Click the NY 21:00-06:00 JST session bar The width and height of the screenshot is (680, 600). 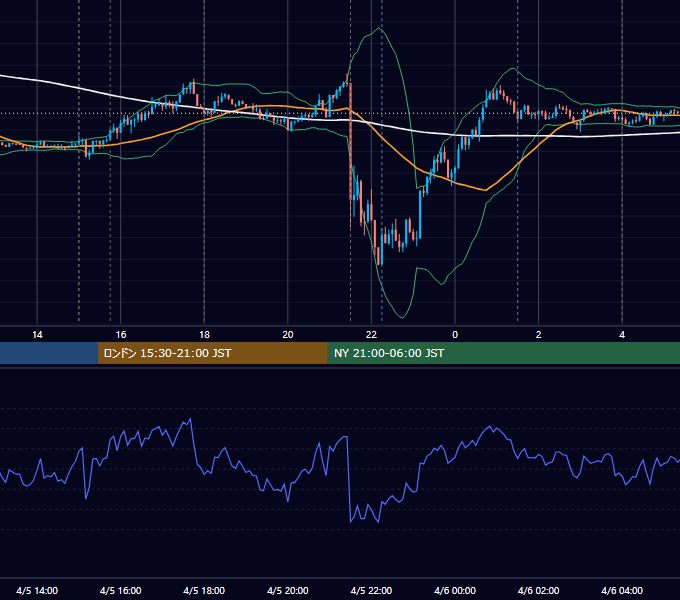pyautogui.click(x=503, y=353)
